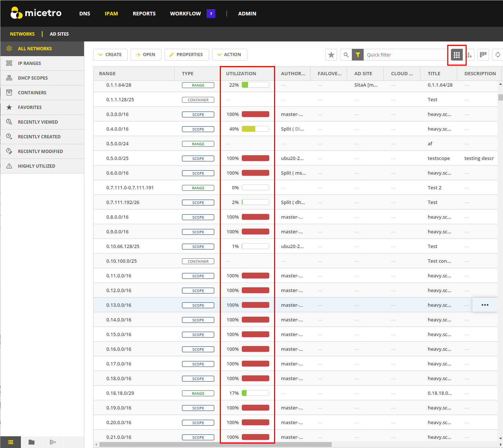Expand the Action dropdown menu
This screenshot has width=503, height=448.
coord(229,55)
